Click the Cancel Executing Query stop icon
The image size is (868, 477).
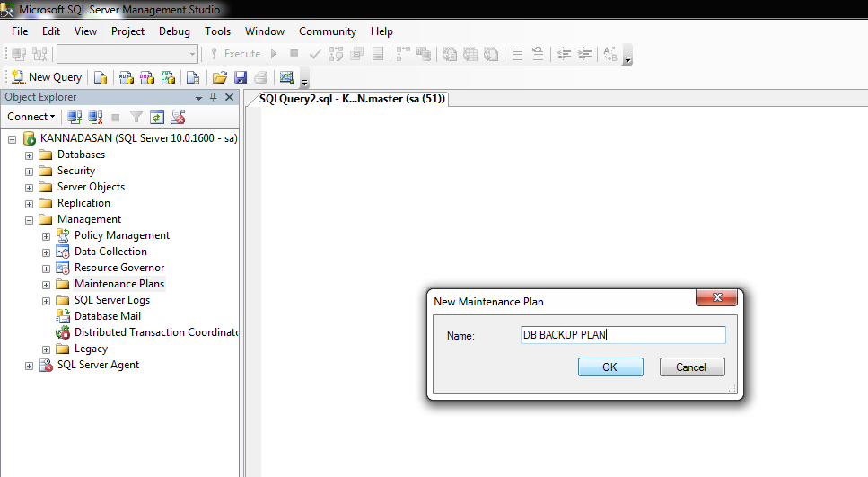[294, 54]
